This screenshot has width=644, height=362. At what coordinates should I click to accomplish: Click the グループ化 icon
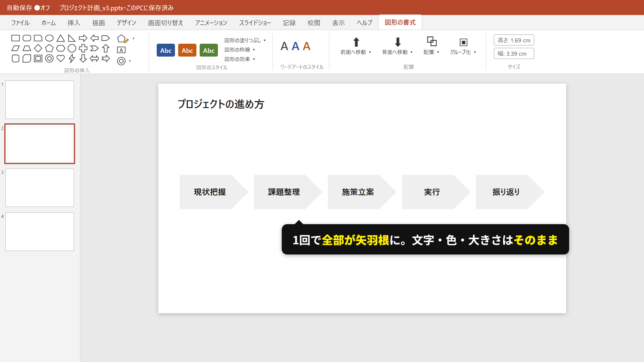click(x=463, y=42)
